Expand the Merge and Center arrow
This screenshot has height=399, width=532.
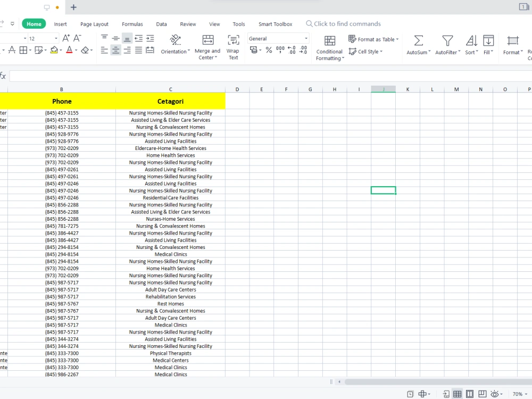click(x=216, y=57)
